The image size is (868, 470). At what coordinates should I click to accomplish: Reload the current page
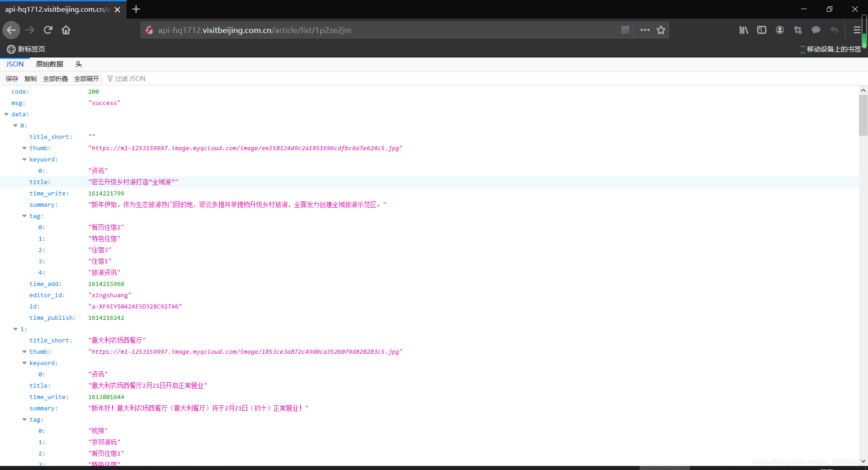48,30
